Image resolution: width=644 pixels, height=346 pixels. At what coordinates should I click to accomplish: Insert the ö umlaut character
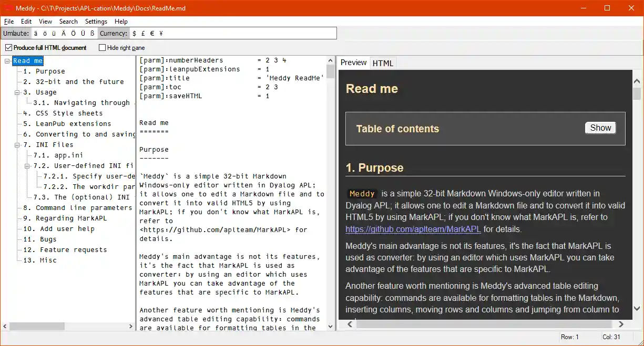click(45, 34)
